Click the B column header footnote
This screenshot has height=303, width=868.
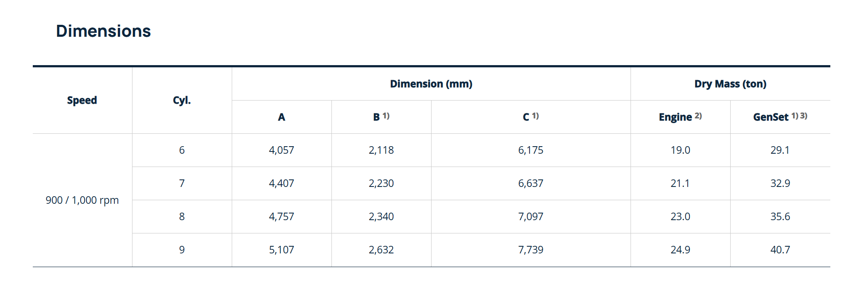click(x=386, y=116)
